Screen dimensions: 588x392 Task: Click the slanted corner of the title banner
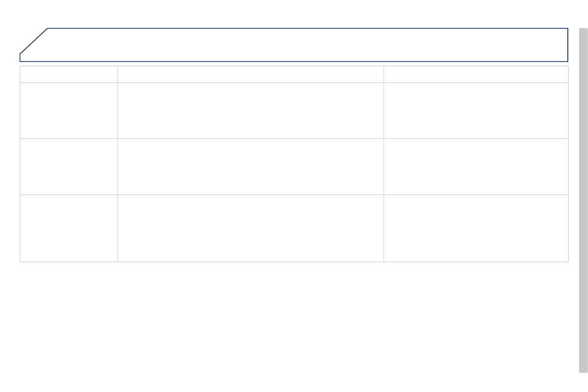click(x=34, y=41)
